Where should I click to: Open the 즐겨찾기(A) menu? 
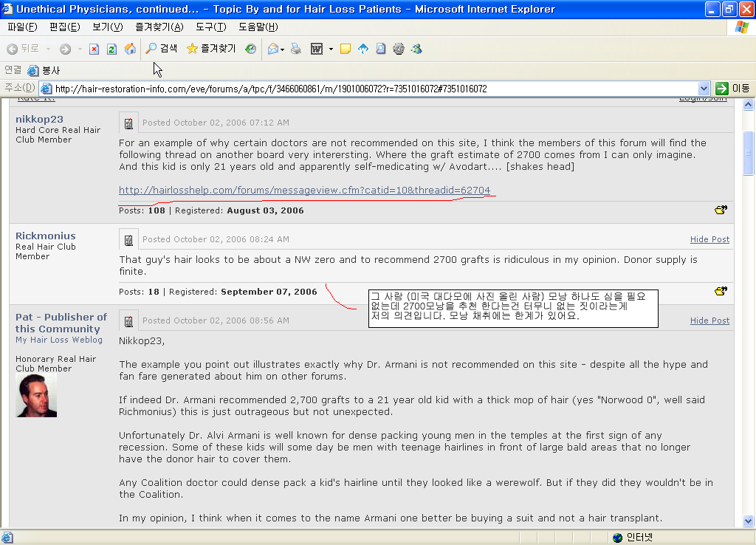[159, 27]
